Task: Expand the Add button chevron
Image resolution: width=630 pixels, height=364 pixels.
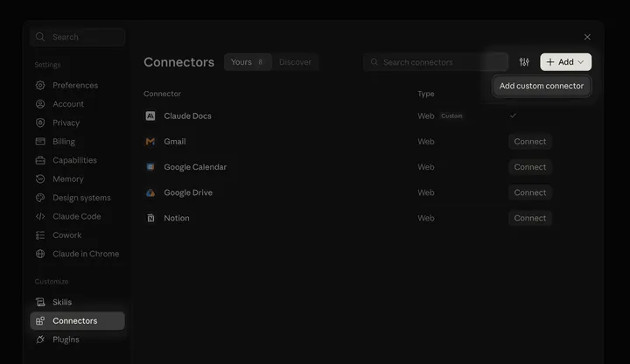Action: pos(581,62)
